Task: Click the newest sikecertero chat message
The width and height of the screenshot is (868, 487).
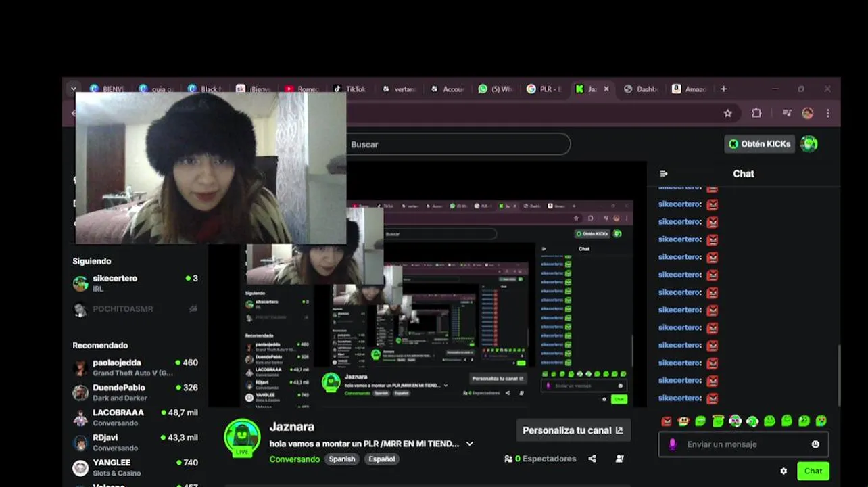Action: [688, 398]
